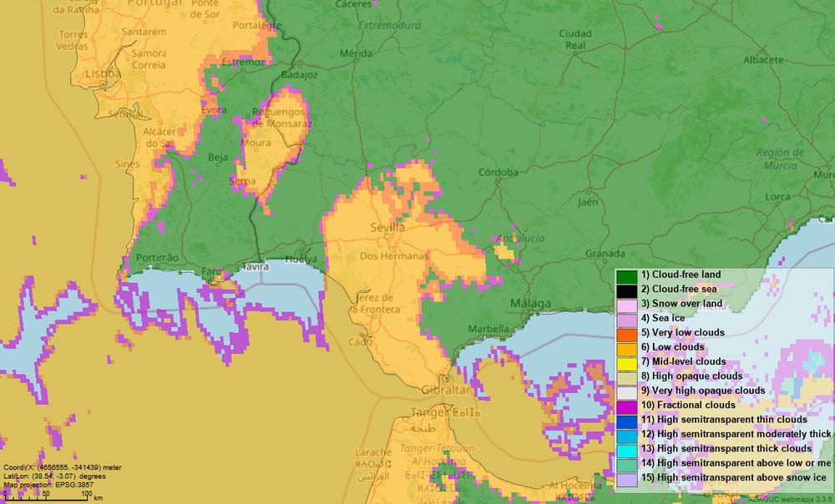
Task: Click the Estremoz town label
Action: point(243,63)
